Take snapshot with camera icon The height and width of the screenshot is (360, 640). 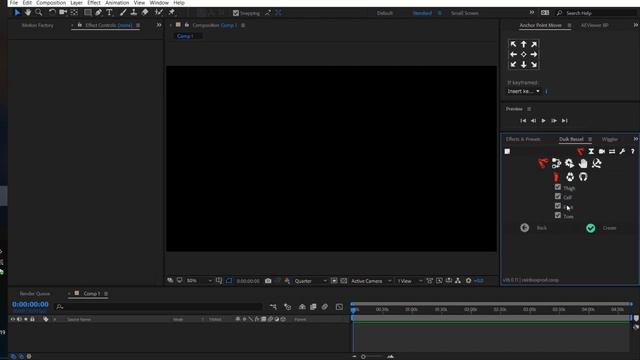[x=268, y=281]
